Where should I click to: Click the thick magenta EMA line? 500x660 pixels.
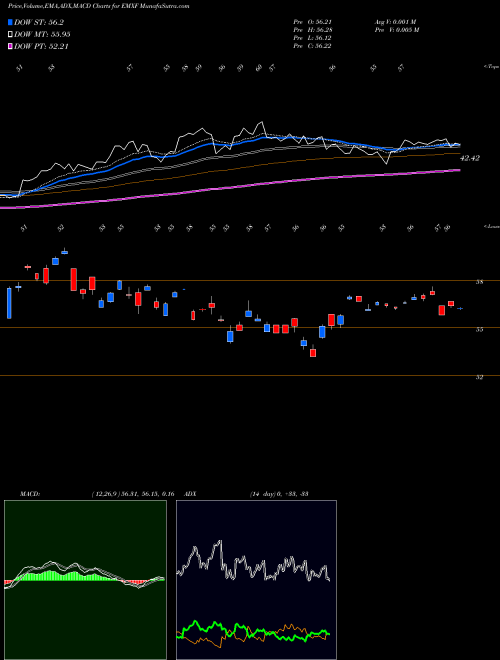click(x=230, y=189)
